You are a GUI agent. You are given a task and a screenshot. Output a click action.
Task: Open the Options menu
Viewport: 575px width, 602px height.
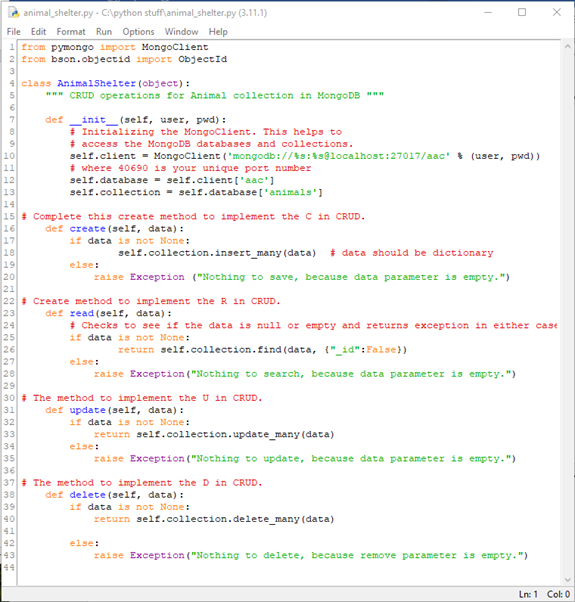(x=138, y=32)
